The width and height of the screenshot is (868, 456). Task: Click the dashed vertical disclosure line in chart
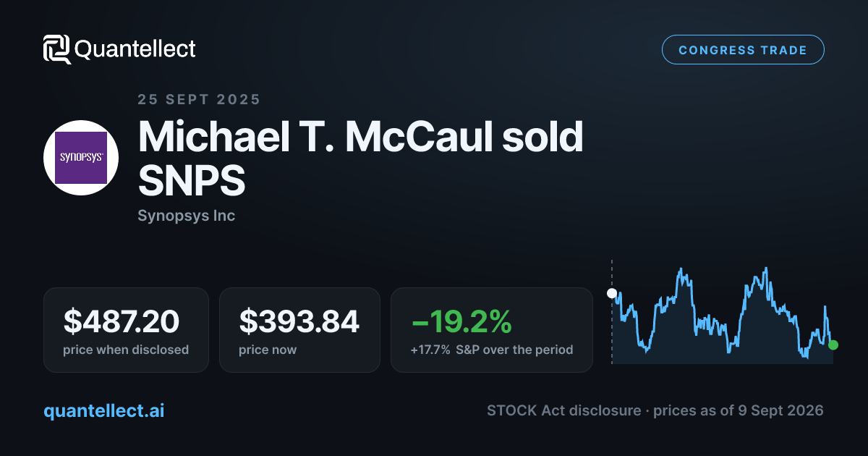coord(611,311)
